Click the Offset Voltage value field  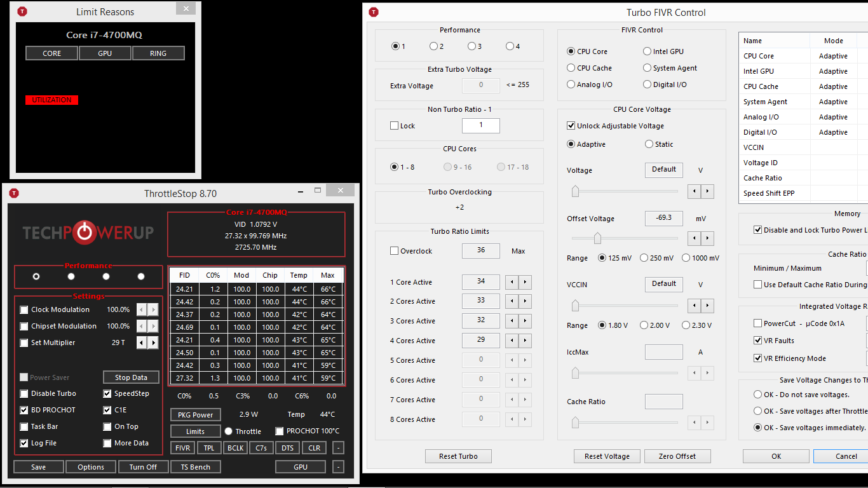click(x=663, y=218)
